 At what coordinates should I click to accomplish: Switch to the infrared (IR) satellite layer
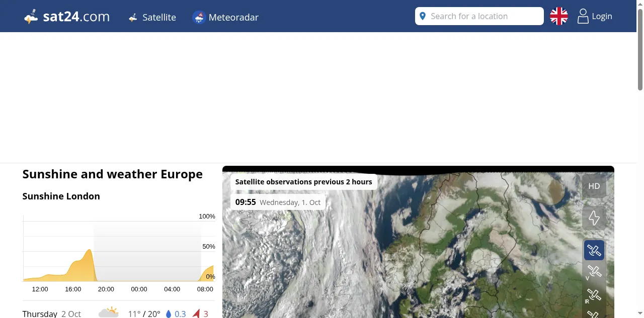[594, 295]
